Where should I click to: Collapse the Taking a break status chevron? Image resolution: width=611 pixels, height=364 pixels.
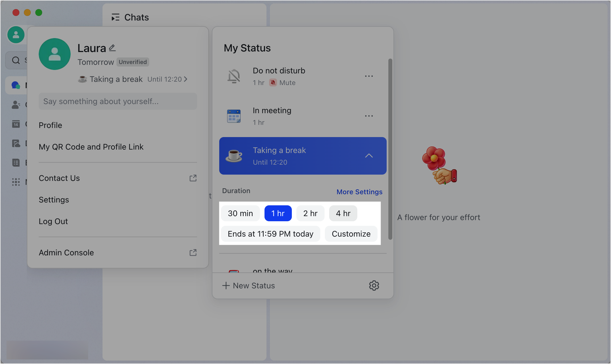[369, 156]
